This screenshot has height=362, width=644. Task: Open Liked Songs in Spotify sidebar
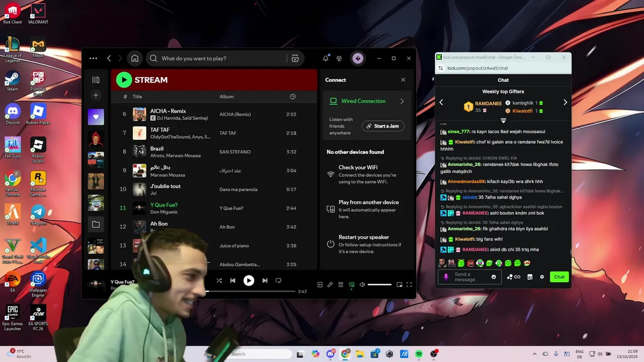(96, 117)
